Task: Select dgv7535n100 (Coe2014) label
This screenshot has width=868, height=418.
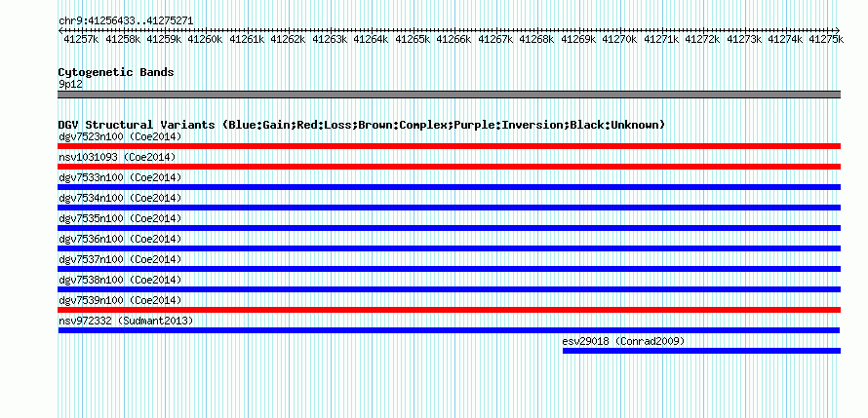Action: point(120,218)
